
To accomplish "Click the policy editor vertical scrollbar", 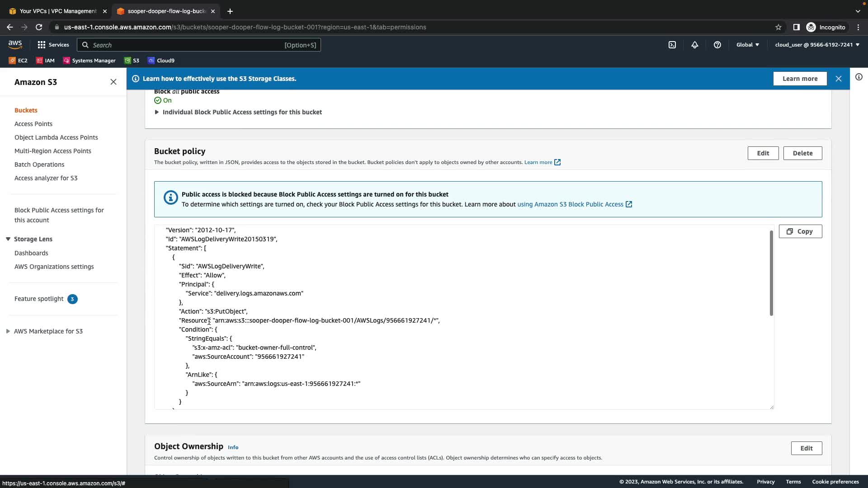I will pyautogui.click(x=771, y=273).
